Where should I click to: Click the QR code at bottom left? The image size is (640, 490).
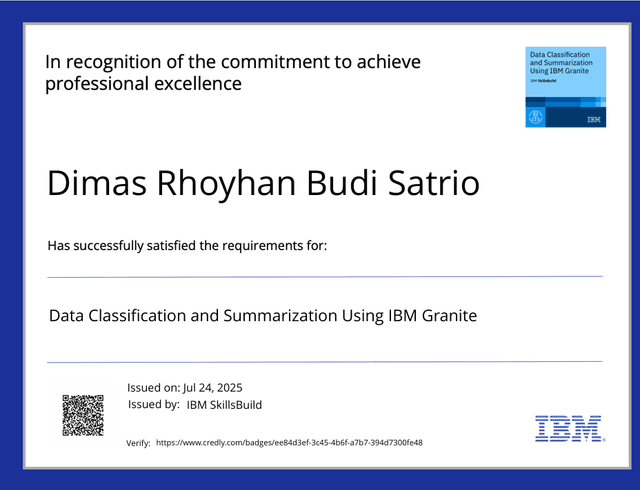point(83,415)
